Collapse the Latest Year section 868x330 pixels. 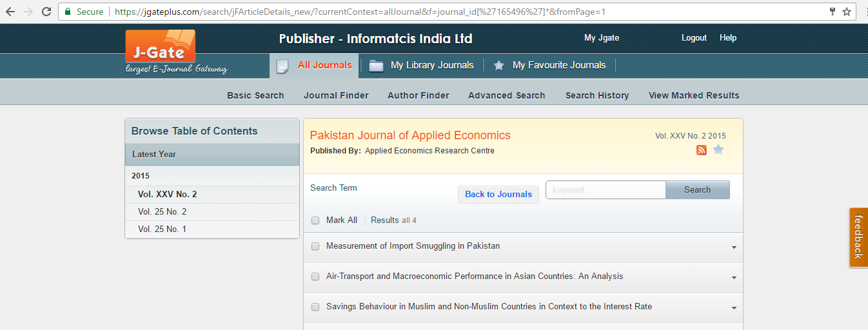(212, 155)
